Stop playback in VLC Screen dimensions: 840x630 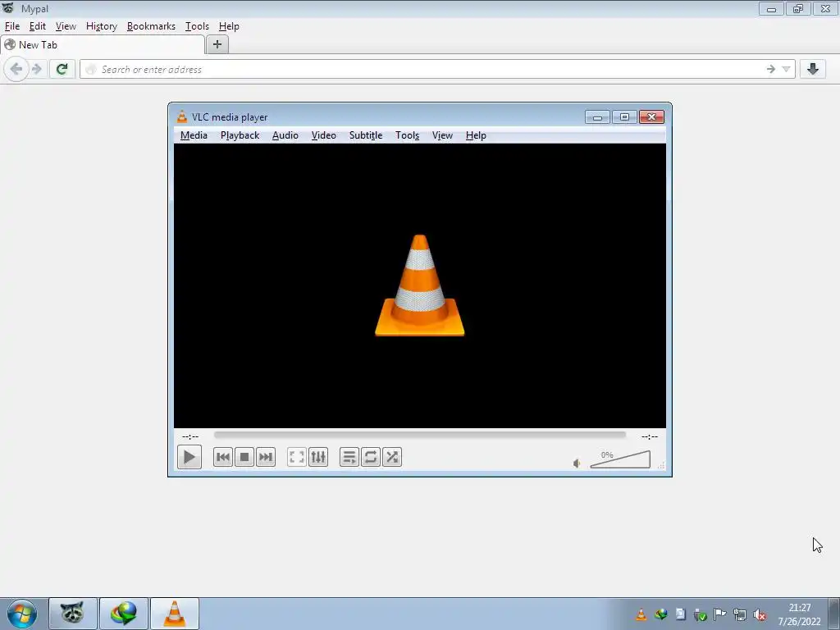pyautogui.click(x=244, y=457)
